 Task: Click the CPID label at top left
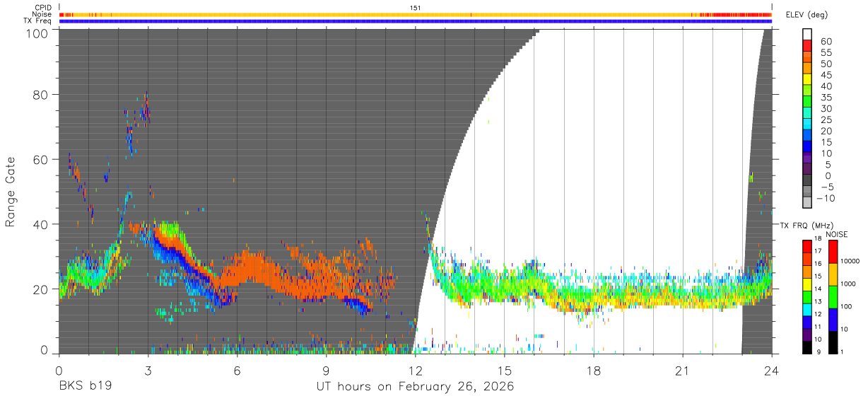[43, 8]
